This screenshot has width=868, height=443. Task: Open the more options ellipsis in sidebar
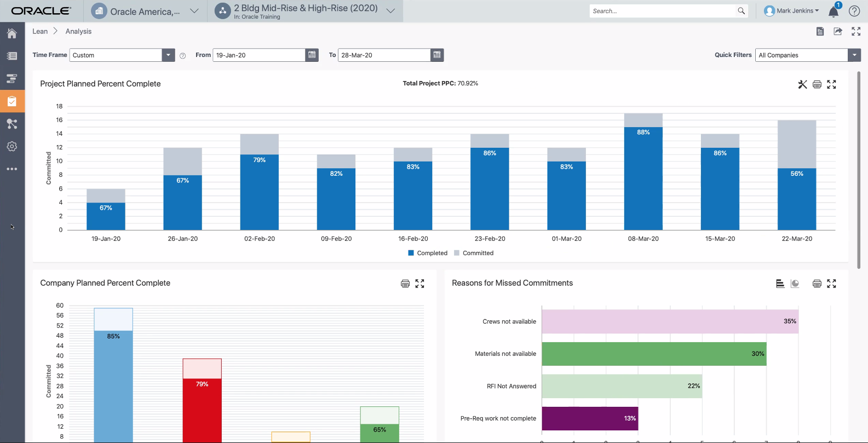click(12, 169)
